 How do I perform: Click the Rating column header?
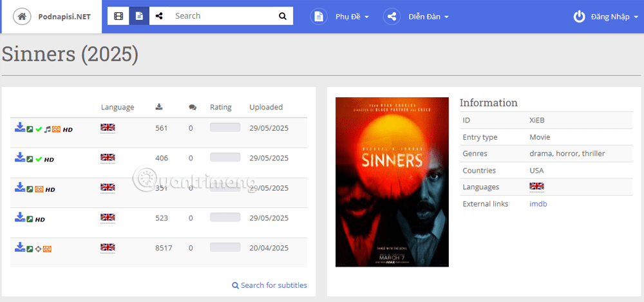point(220,108)
